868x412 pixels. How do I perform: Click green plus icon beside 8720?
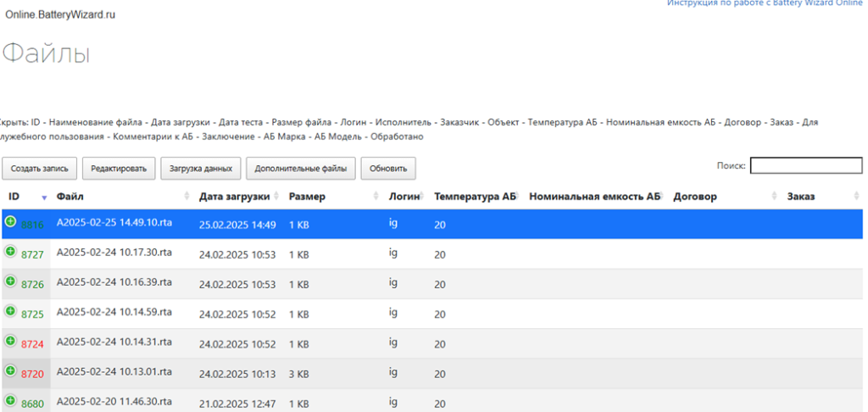click(10, 370)
